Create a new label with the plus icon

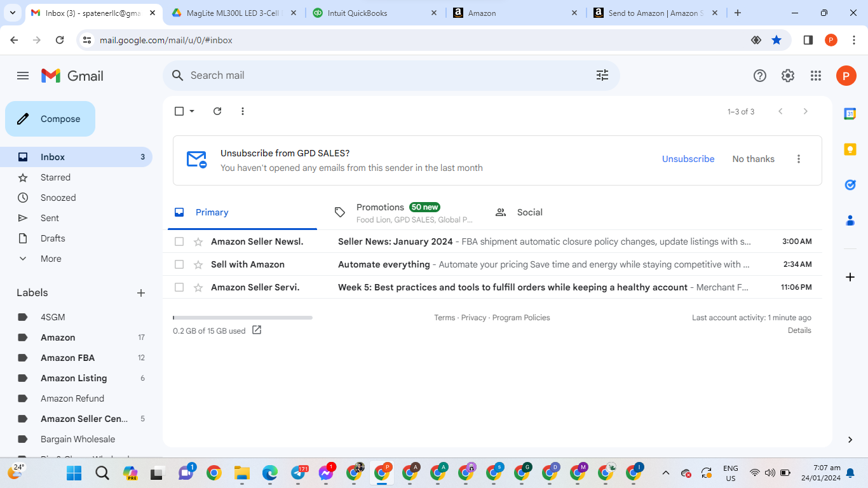pyautogui.click(x=141, y=293)
